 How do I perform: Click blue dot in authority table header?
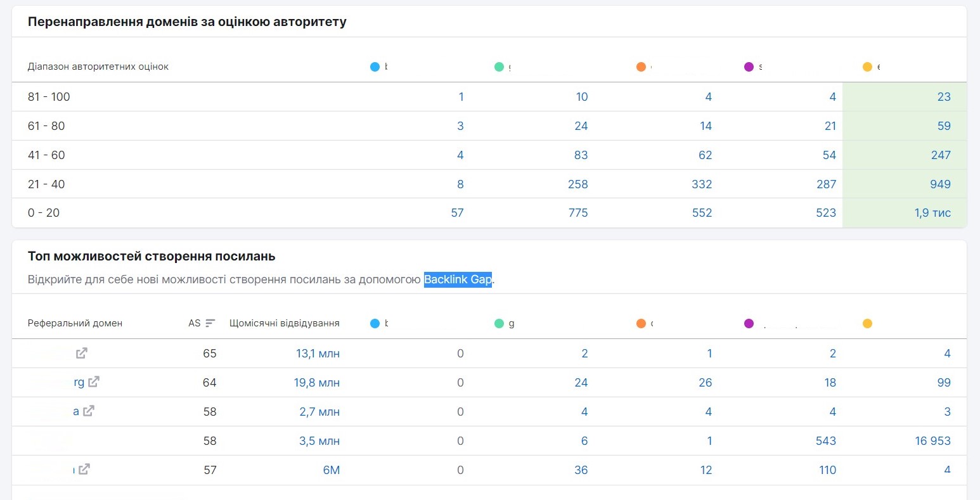tap(375, 67)
